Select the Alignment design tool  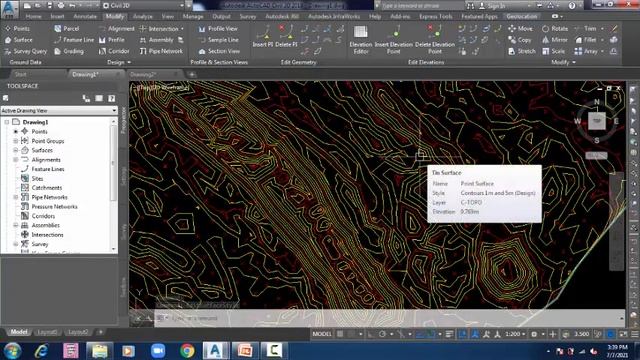116,29
